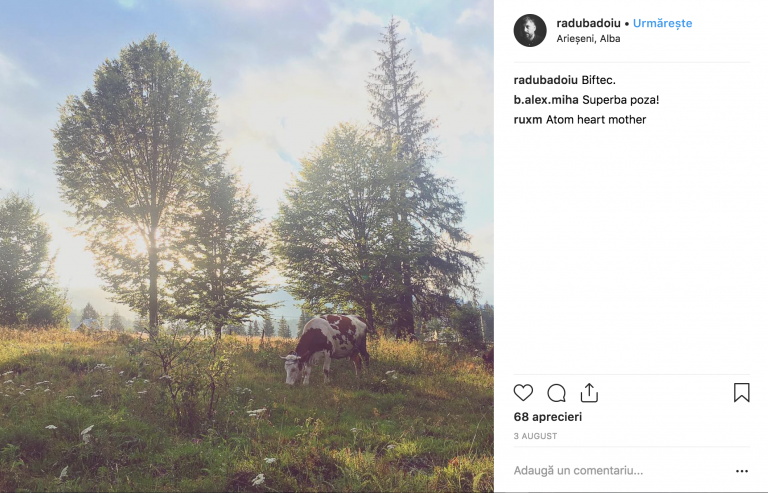Open radubadoiu username in header
This screenshot has width=768, height=493.
(588, 23)
